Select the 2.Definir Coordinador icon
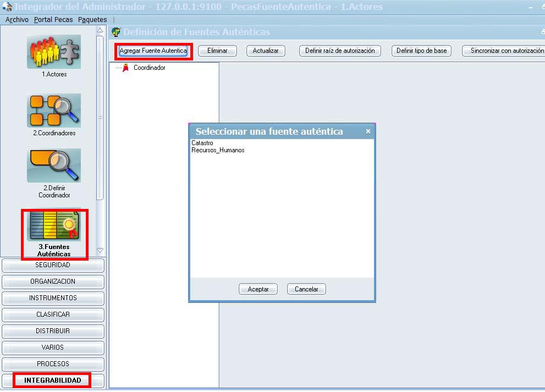 (x=54, y=165)
